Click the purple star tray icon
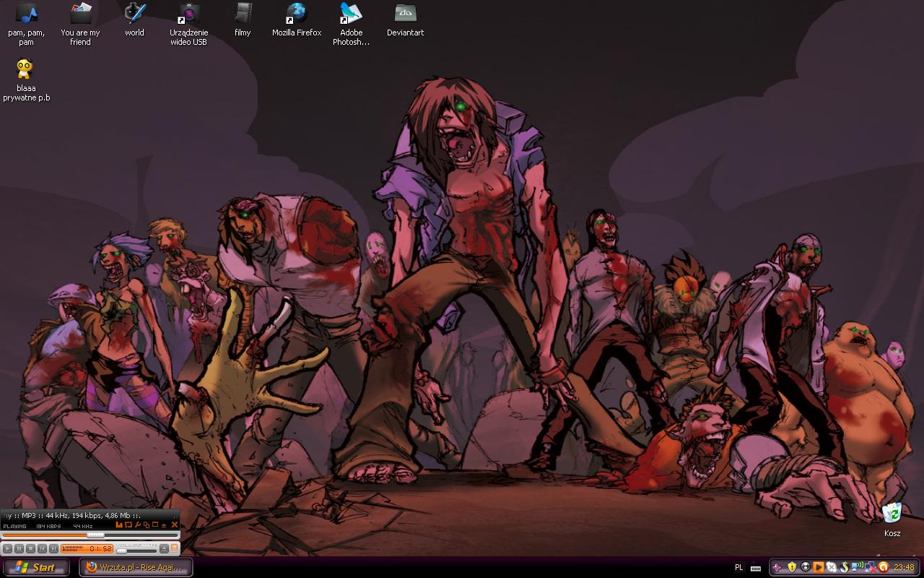 (777, 568)
